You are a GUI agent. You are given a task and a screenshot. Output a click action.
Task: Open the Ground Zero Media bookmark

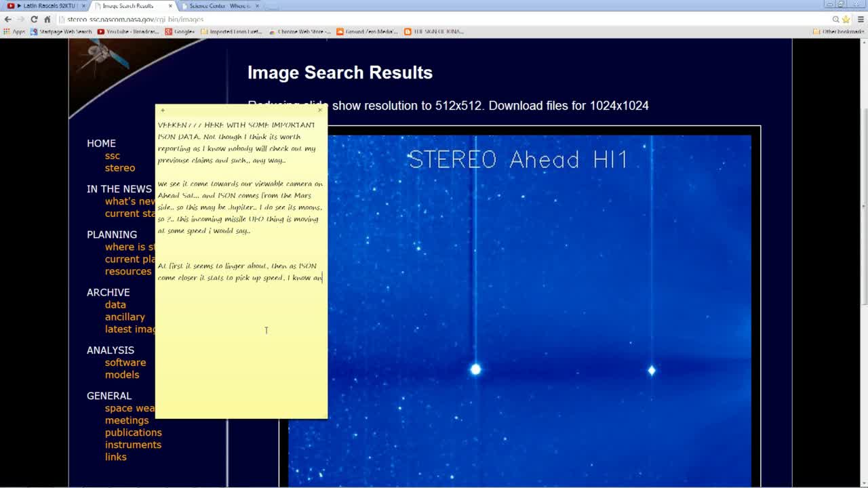click(367, 31)
